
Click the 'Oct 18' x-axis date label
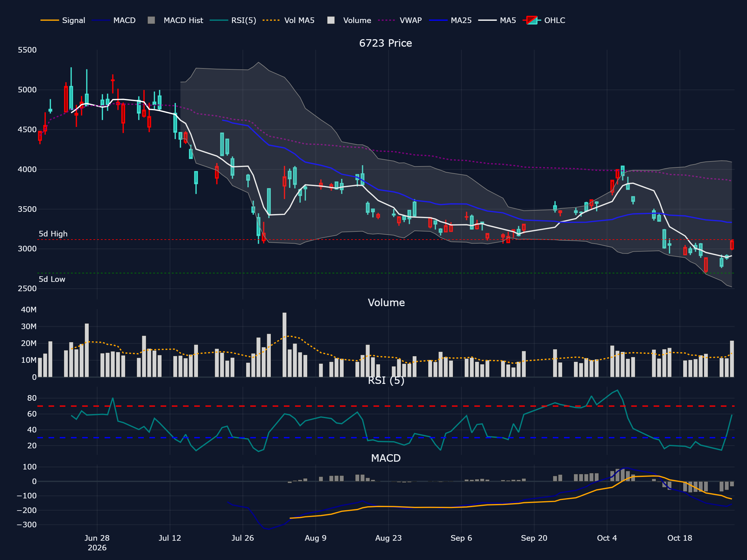(680, 538)
